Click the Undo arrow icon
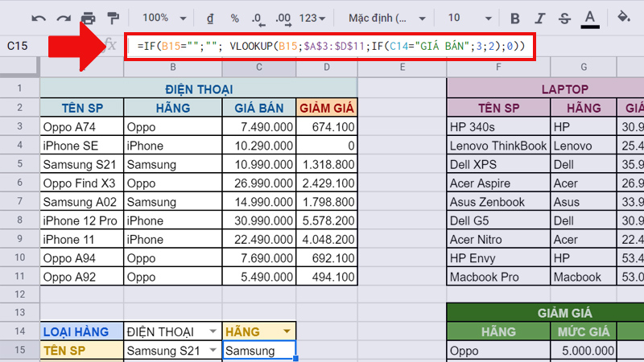Viewport: 644px width, 362px height. pyautogui.click(x=39, y=18)
